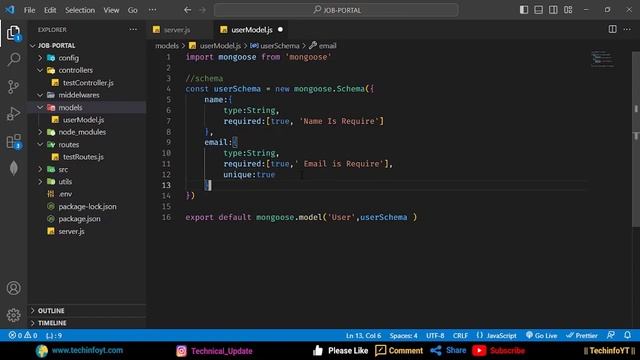640x360 pixels.
Task: Open userModel.js in the explorer tree
Action: tap(87, 120)
